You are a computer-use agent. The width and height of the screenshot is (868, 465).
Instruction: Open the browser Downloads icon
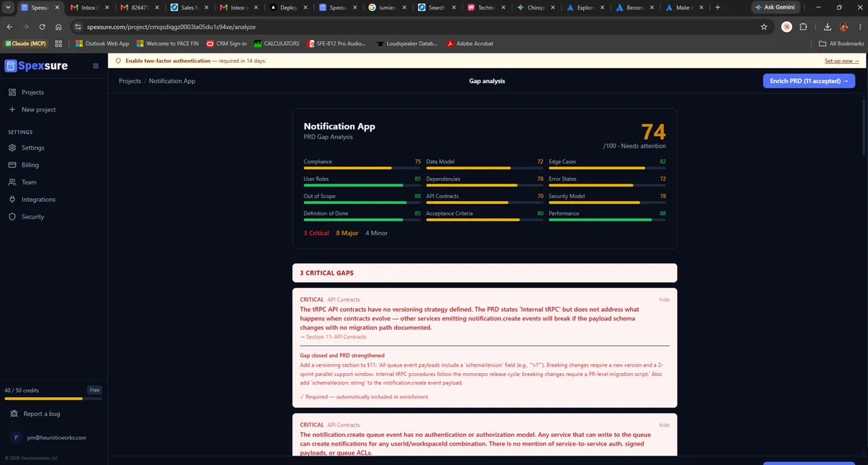[x=827, y=27]
